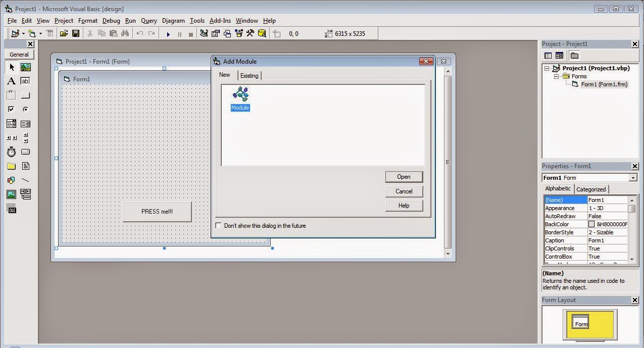Switch to the Existing tab in Add Module
This screenshot has height=348, width=644.
250,75
